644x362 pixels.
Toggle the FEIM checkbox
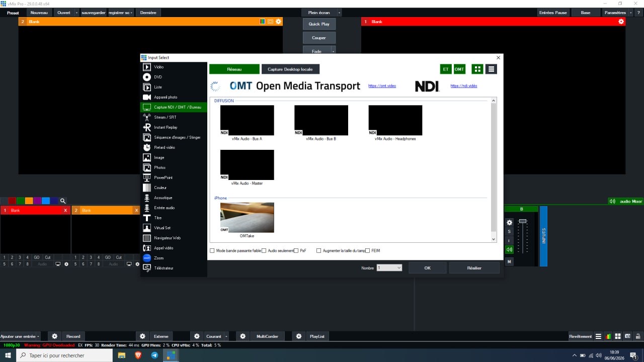[x=368, y=250]
